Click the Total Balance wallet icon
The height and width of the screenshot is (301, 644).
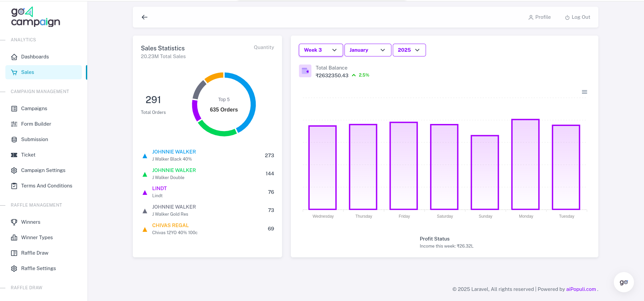(x=305, y=71)
